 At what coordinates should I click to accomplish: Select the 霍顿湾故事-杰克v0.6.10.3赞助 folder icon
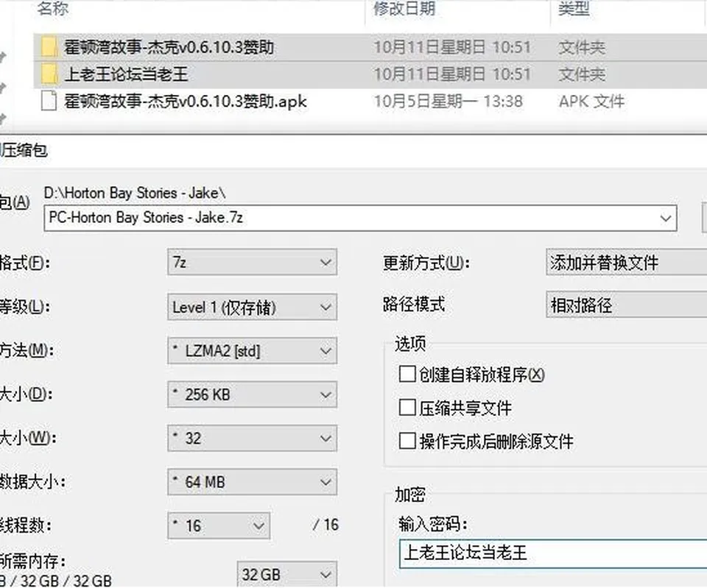tap(49, 47)
